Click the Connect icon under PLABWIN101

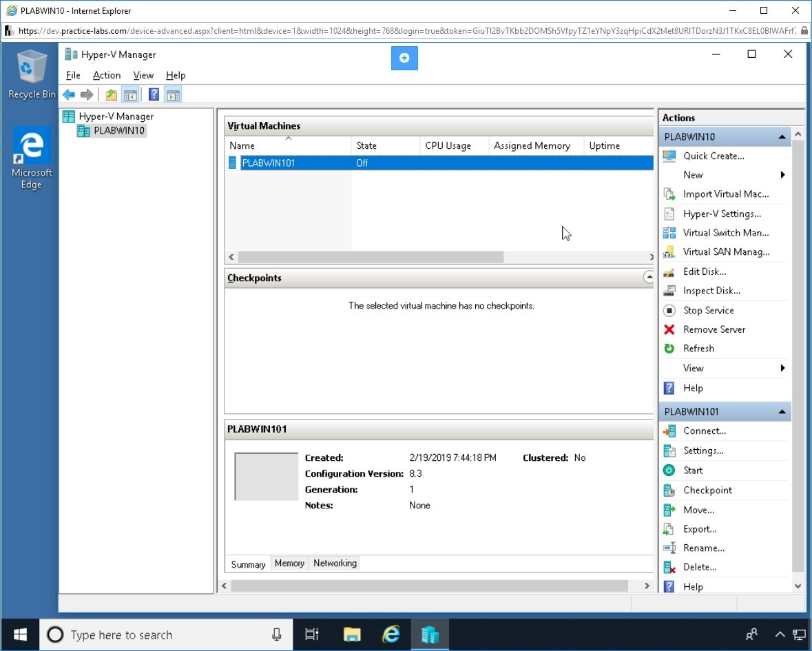pos(669,431)
